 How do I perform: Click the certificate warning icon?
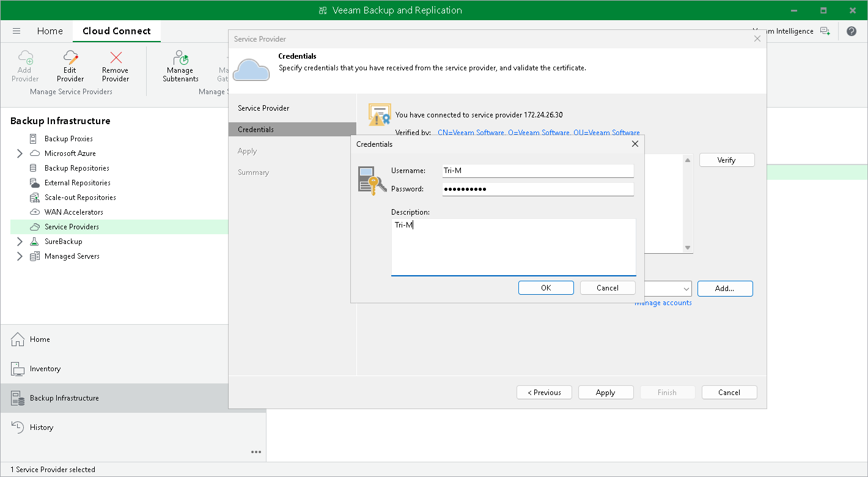point(380,115)
